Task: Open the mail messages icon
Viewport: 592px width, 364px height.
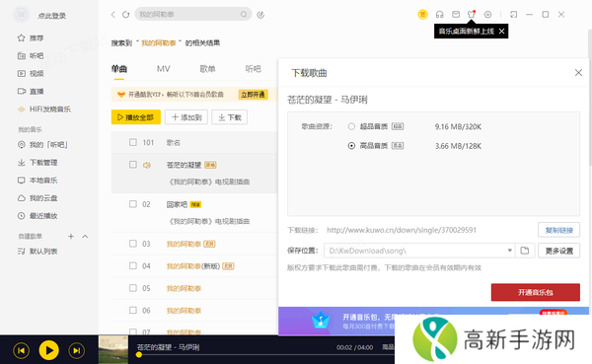Action: (x=456, y=15)
